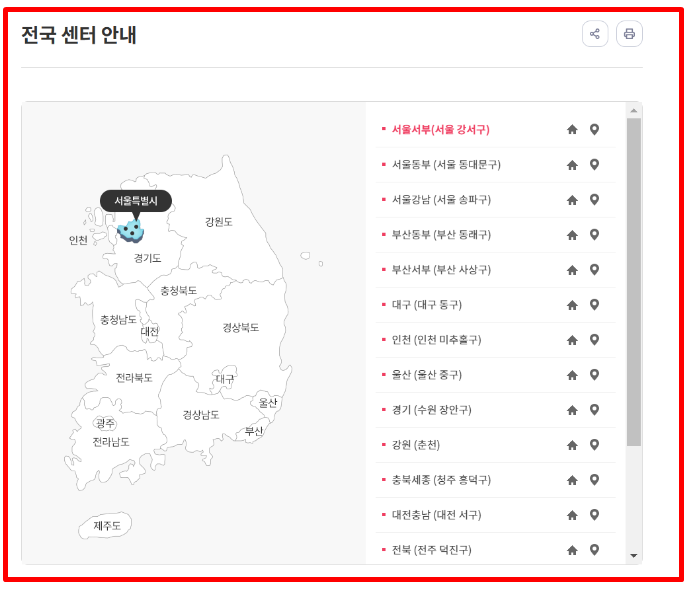Click the highlighted Seoul region on map

point(131,231)
